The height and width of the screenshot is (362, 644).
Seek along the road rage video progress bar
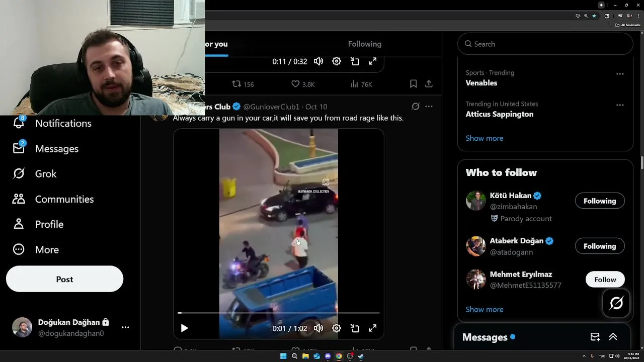click(279, 313)
